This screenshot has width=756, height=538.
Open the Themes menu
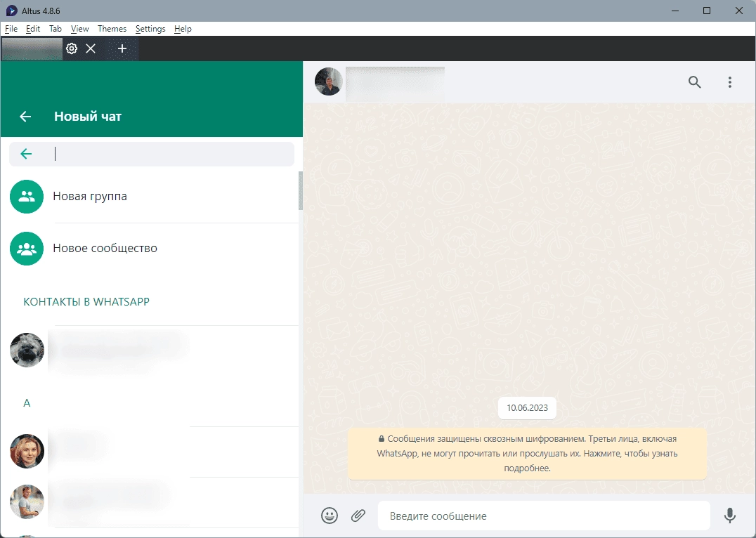pyautogui.click(x=112, y=29)
